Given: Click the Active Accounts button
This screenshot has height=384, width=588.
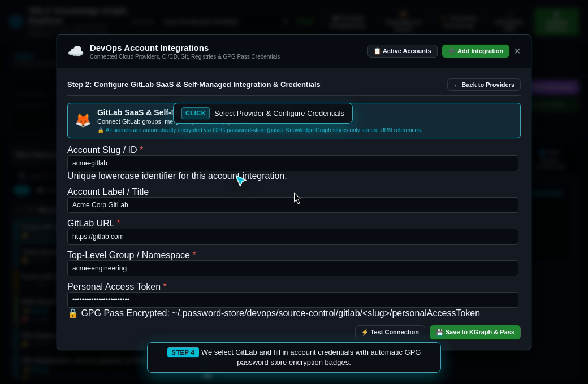Looking at the screenshot, I should pos(402,51).
